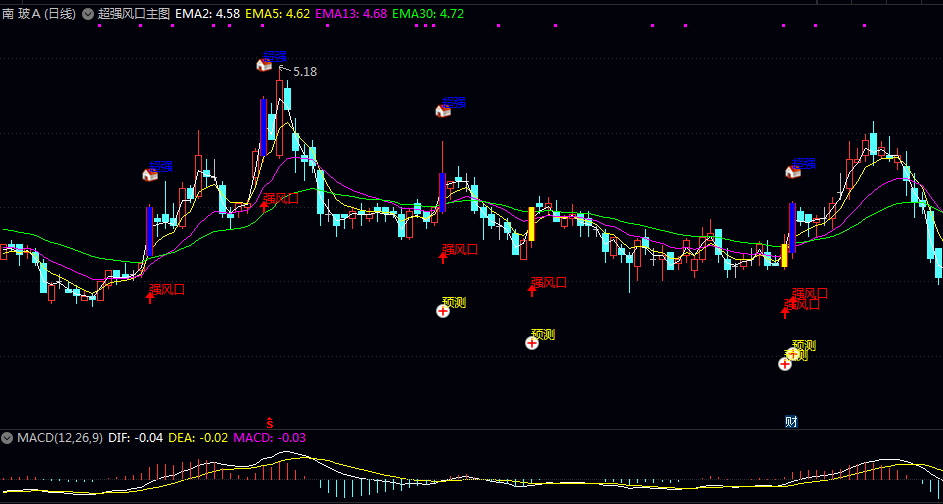The height and width of the screenshot is (504, 943).
Task: Click the 财 marker on the time axis
Action: tap(791, 422)
